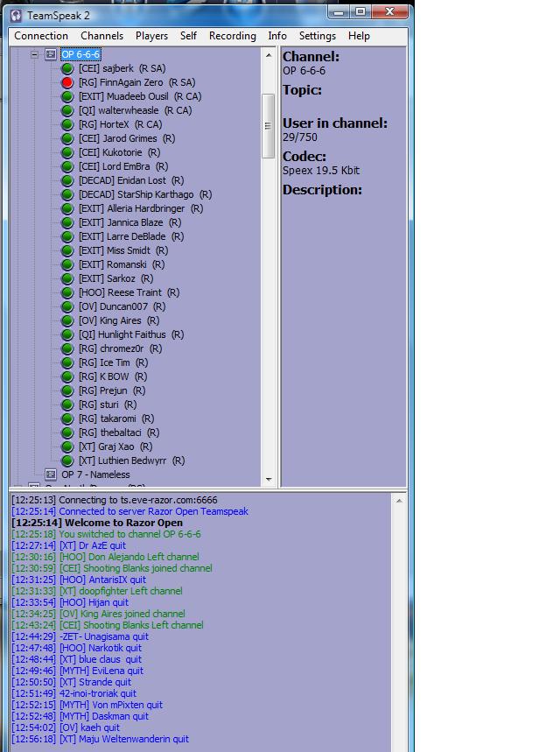The image size is (560, 752).
Task: Click green status light of Larre DeBlade
Action: point(67,236)
